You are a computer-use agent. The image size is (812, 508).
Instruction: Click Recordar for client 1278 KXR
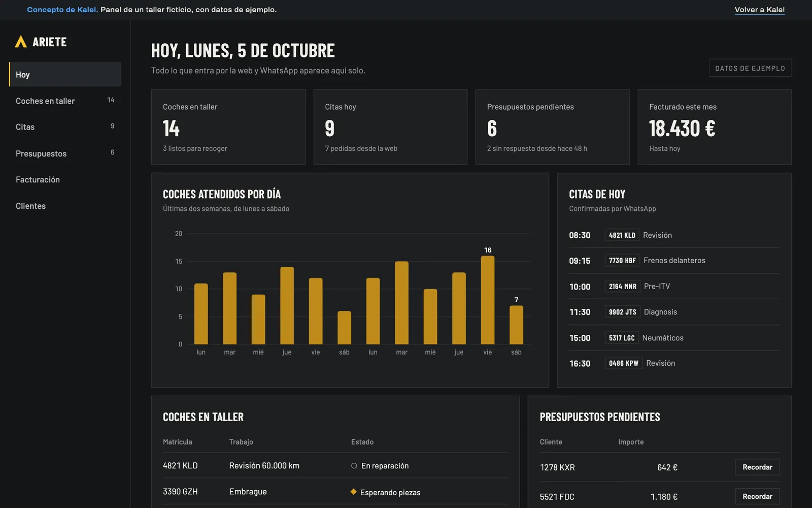click(x=757, y=467)
